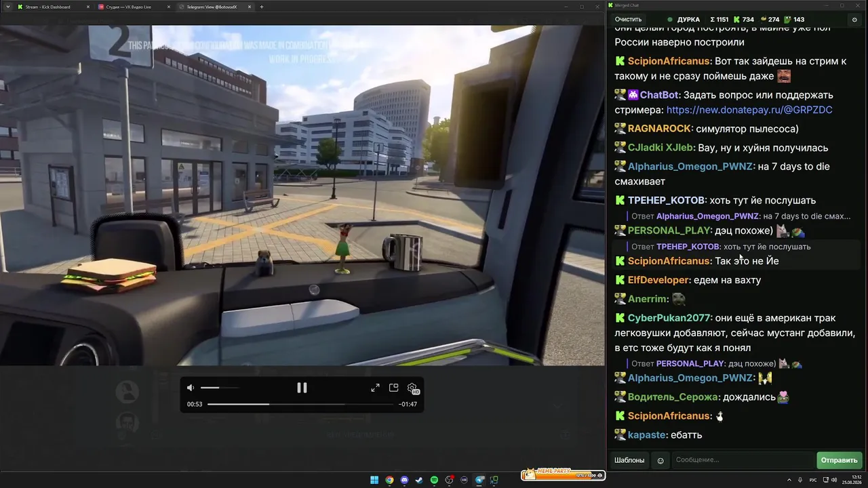868x488 pixels.
Task: Click the remaining time -01:47 label
Action: point(408,404)
